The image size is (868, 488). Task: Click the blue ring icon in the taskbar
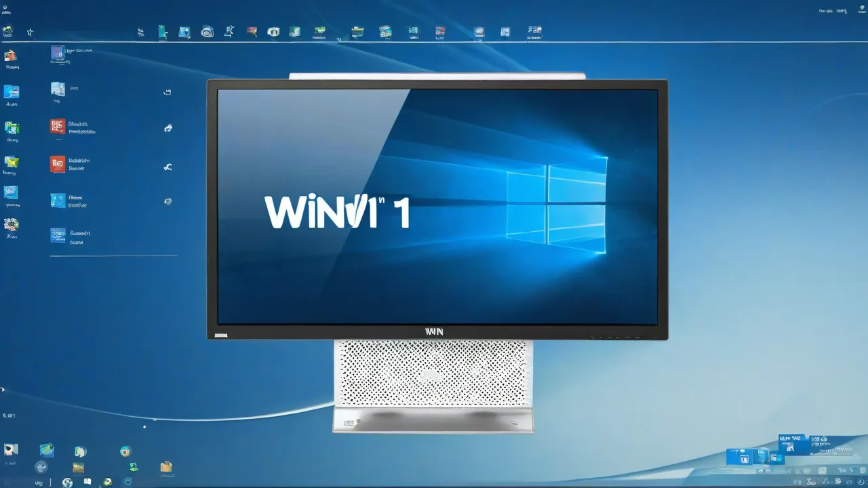tap(127, 483)
